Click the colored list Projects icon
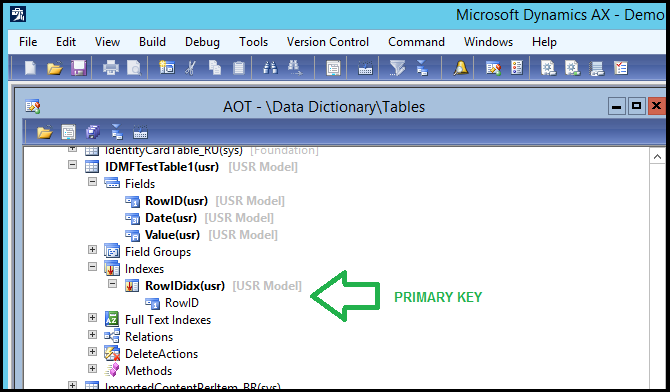Viewport: 670px width, 392px height. pyautogui.click(x=517, y=68)
